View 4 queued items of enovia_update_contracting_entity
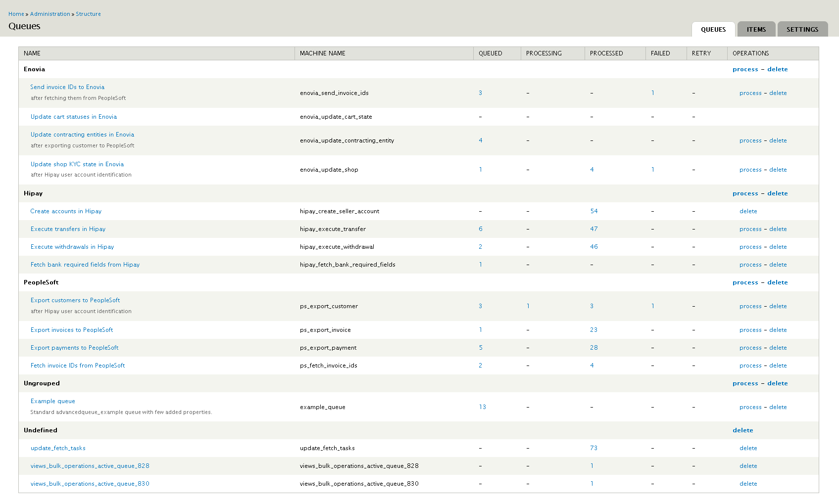Screen dimensions: 839x504 pyautogui.click(x=481, y=140)
